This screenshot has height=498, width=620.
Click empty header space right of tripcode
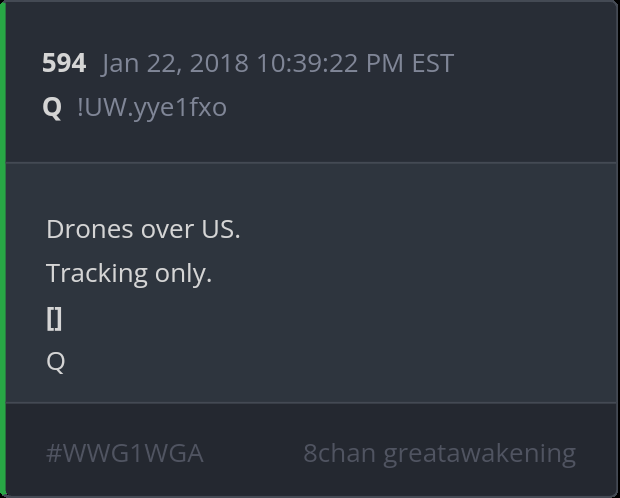420,107
